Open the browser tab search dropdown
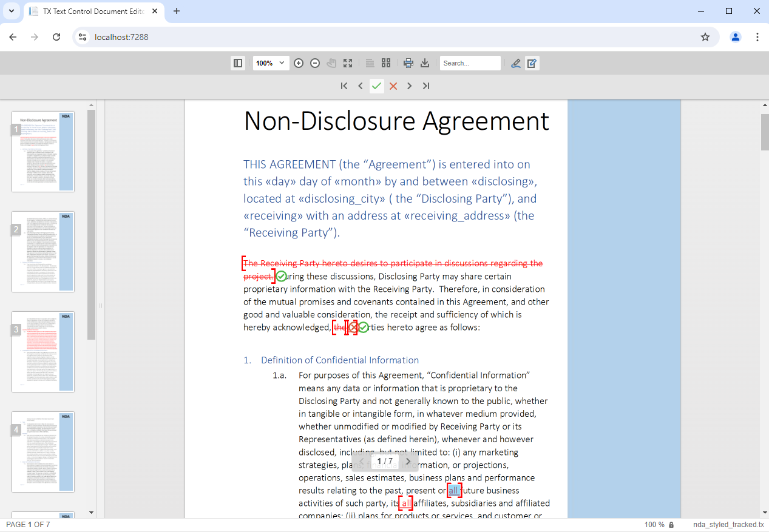The height and width of the screenshot is (532, 769). pyautogui.click(x=11, y=11)
